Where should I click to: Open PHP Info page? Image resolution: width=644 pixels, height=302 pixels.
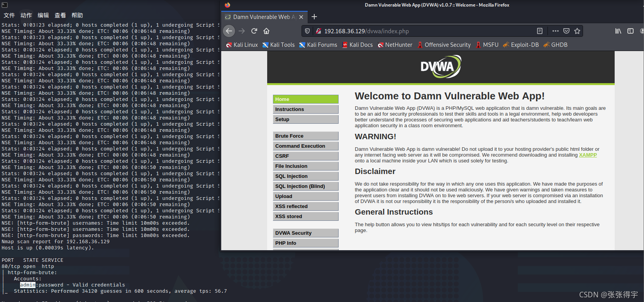coord(306,243)
